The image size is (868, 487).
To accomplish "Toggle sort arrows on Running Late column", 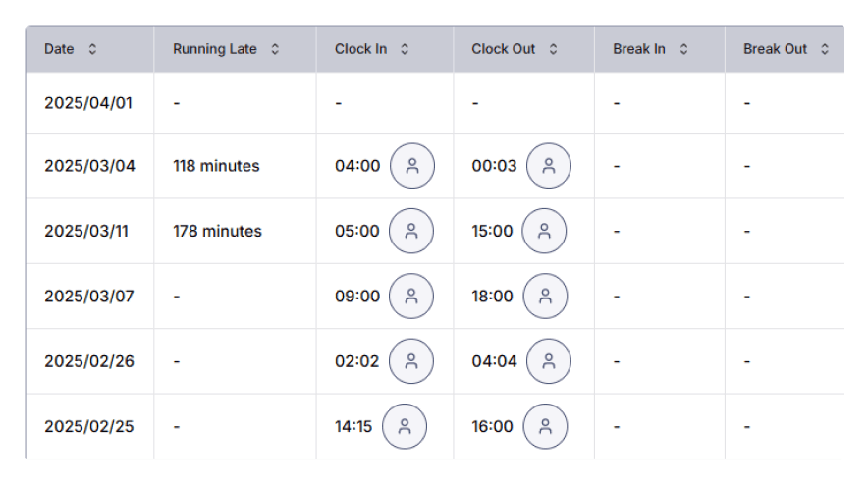I will 275,49.
